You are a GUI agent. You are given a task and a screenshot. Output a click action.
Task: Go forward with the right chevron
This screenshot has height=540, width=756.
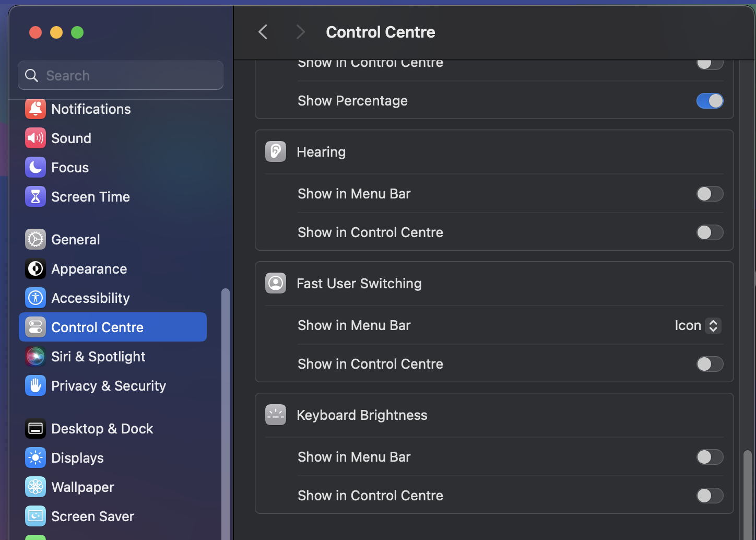(300, 32)
